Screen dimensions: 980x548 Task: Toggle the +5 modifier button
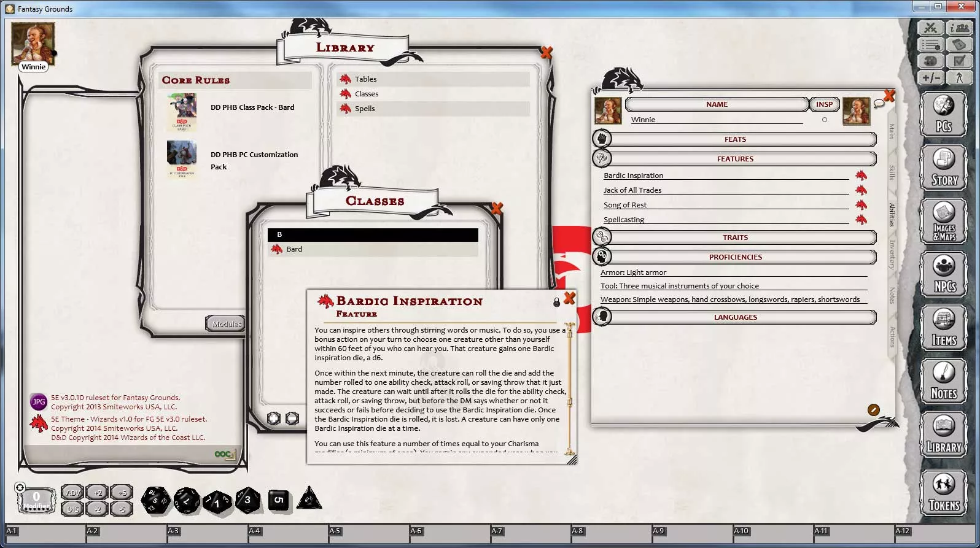122,493
